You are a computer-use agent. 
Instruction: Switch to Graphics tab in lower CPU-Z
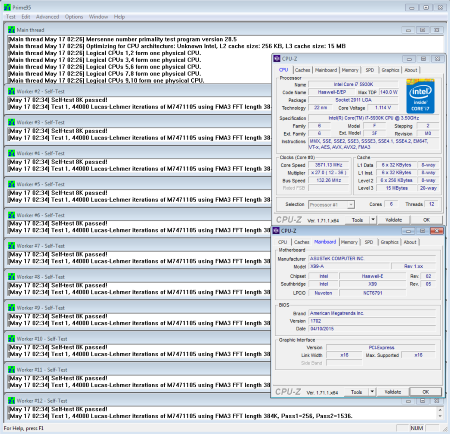coord(390,242)
